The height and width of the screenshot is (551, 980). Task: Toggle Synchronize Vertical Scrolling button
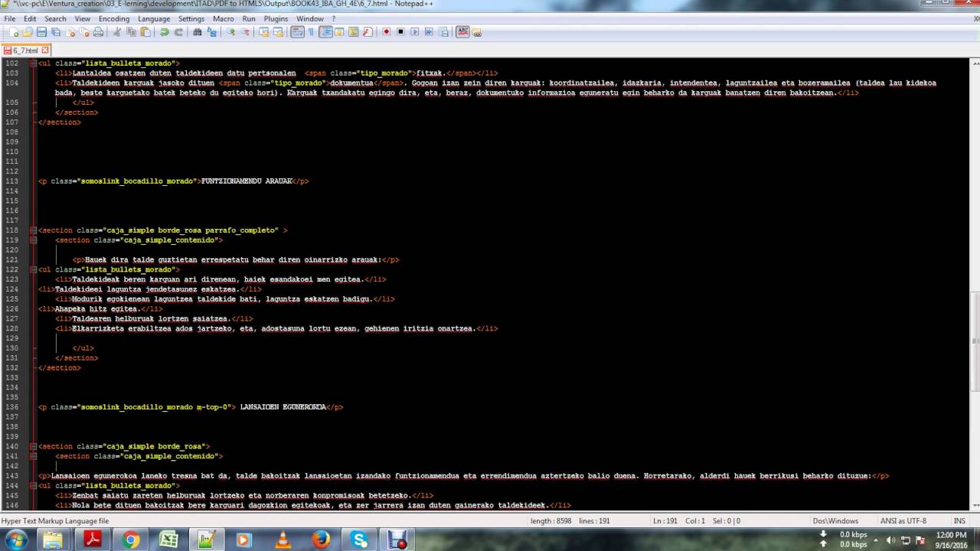263,32
